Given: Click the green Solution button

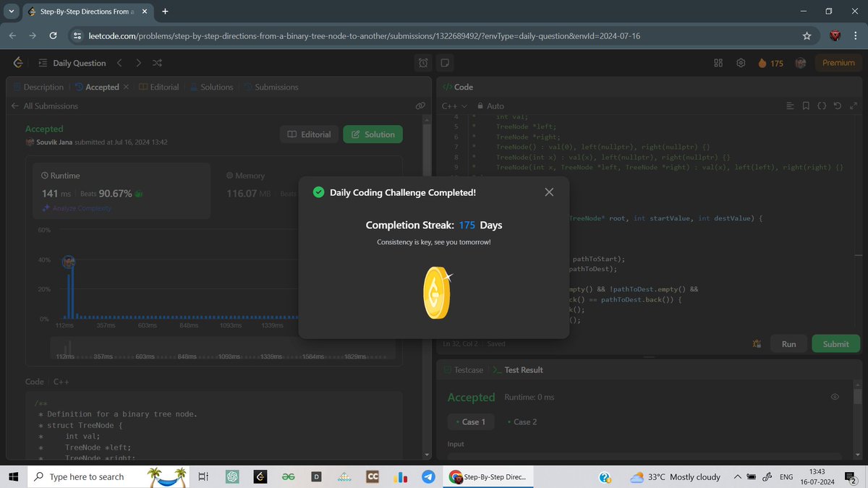Looking at the screenshot, I should (373, 134).
